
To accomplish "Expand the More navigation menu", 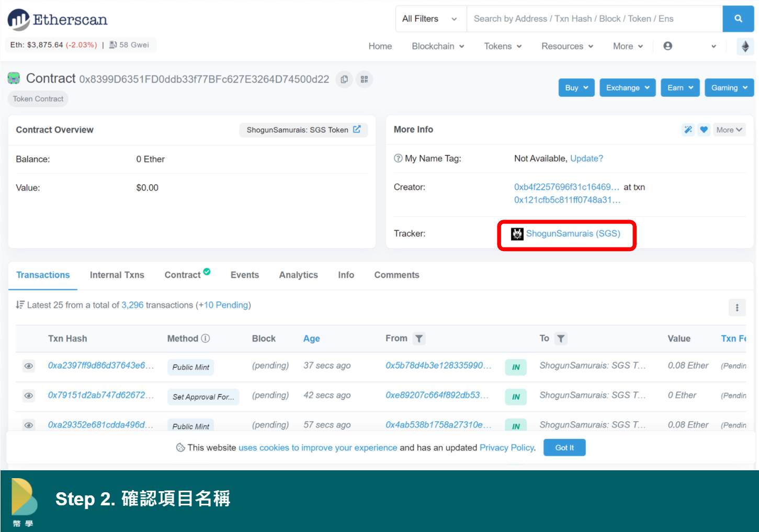I will point(628,46).
